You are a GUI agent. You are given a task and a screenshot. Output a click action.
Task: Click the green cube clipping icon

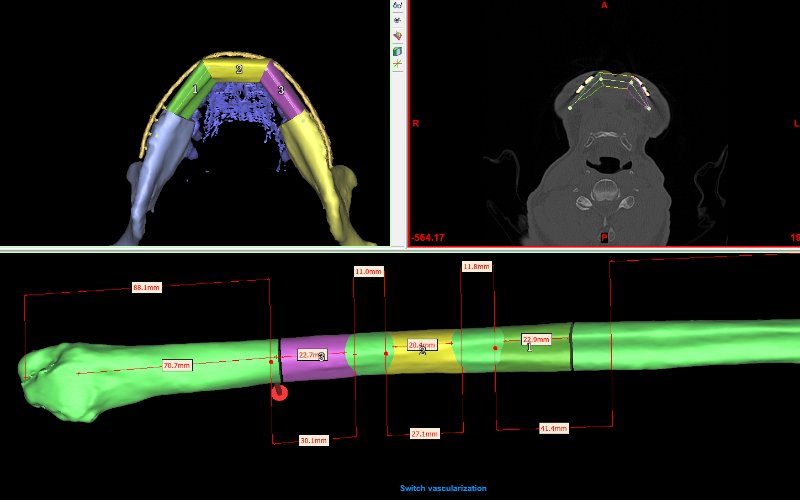398,50
